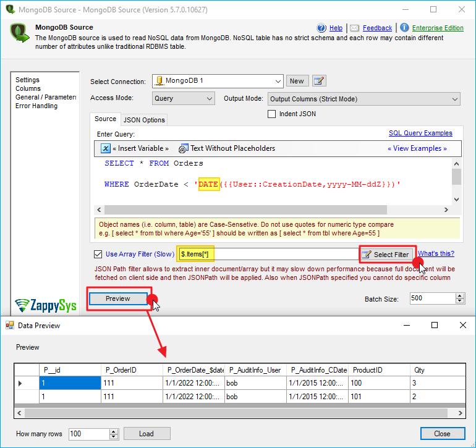Image resolution: width=476 pixels, height=448 pixels.
Task: Switch to the JSON Options tab
Action: (144, 120)
